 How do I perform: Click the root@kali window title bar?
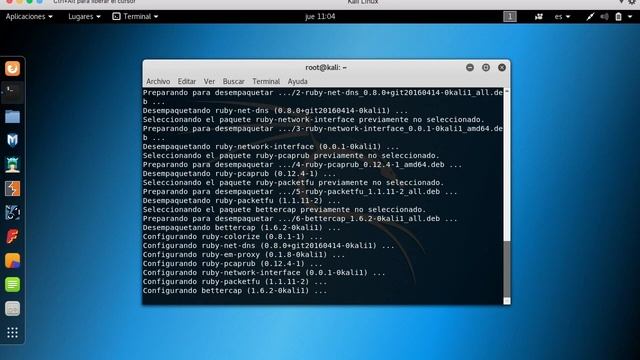[x=326, y=67]
